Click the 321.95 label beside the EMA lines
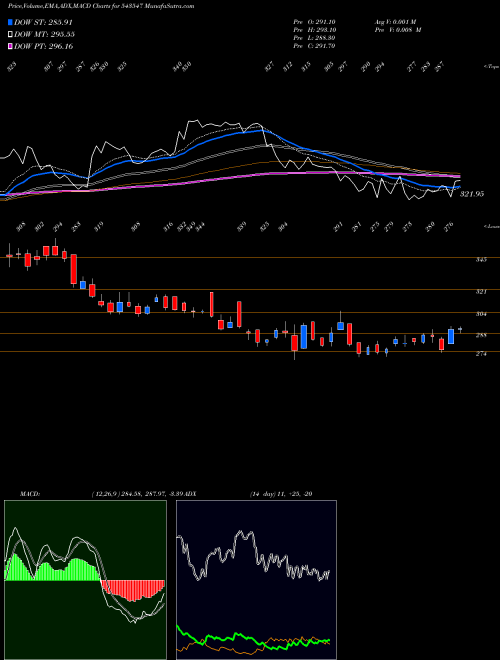Screen dimensions: 500x660 click(x=472, y=194)
